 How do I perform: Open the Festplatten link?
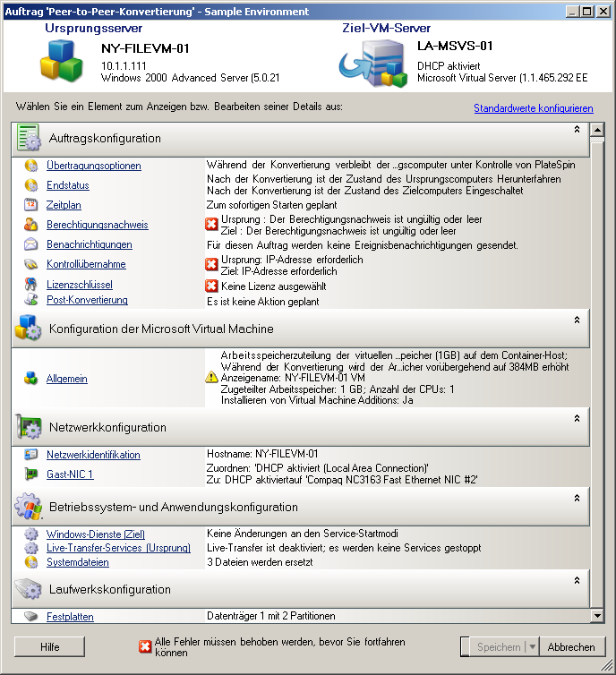(70, 617)
